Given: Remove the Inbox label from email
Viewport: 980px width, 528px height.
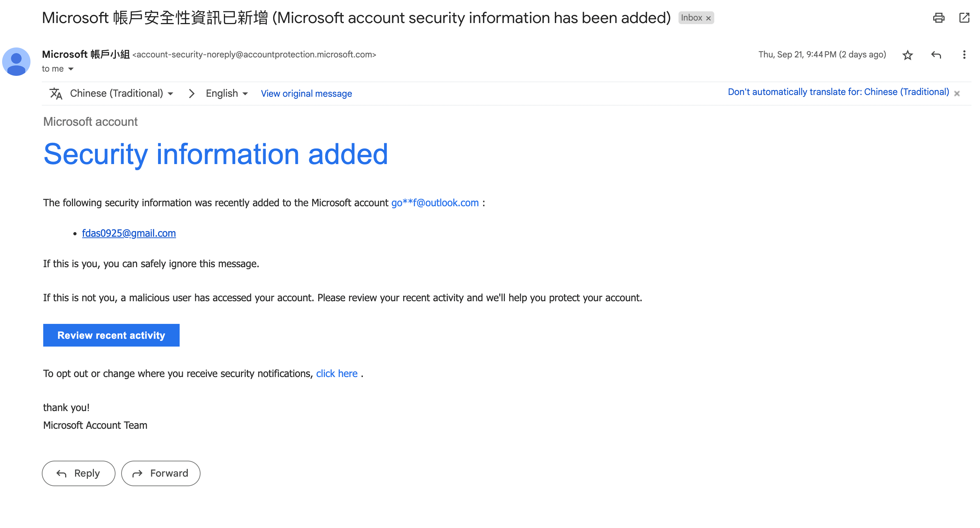Looking at the screenshot, I should pos(708,18).
